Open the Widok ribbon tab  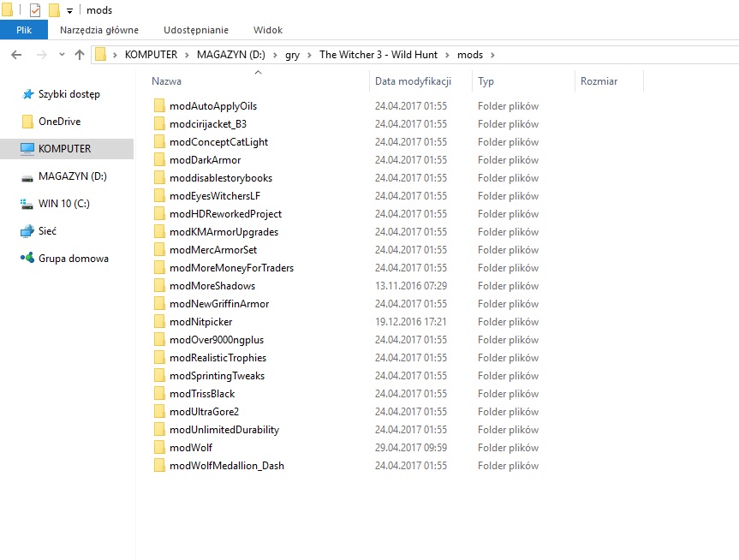point(268,30)
